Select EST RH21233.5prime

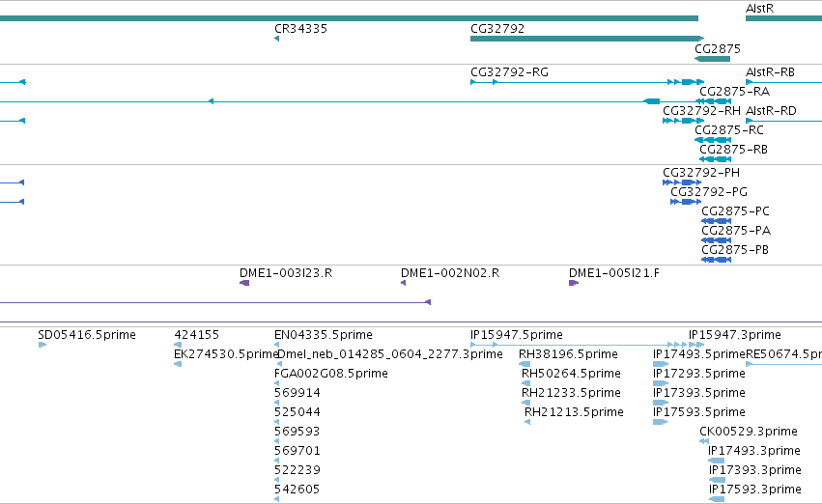click(x=571, y=393)
